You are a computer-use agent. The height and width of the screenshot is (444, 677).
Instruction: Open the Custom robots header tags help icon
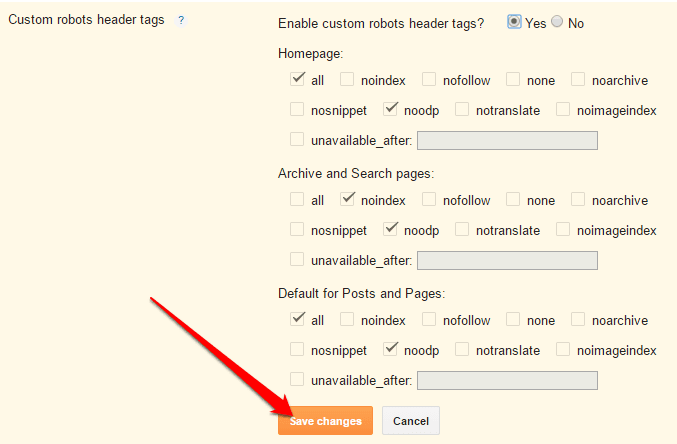(x=181, y=20)
